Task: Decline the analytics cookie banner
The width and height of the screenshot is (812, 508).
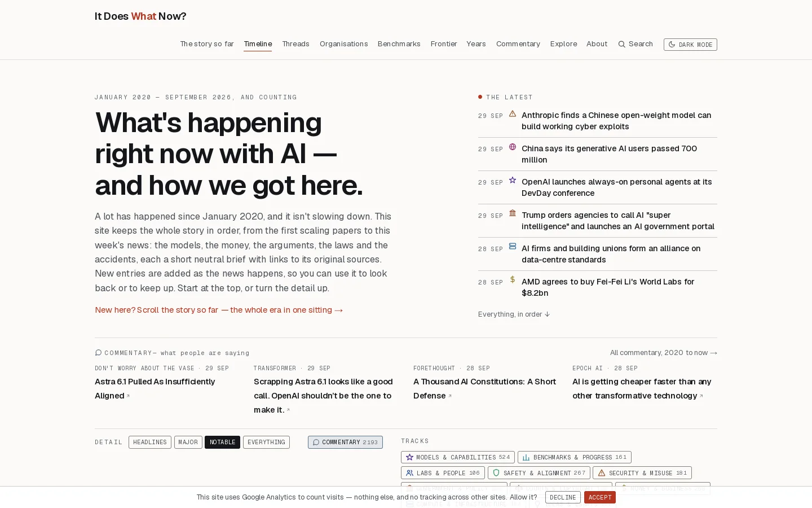Action: point(563,497)
